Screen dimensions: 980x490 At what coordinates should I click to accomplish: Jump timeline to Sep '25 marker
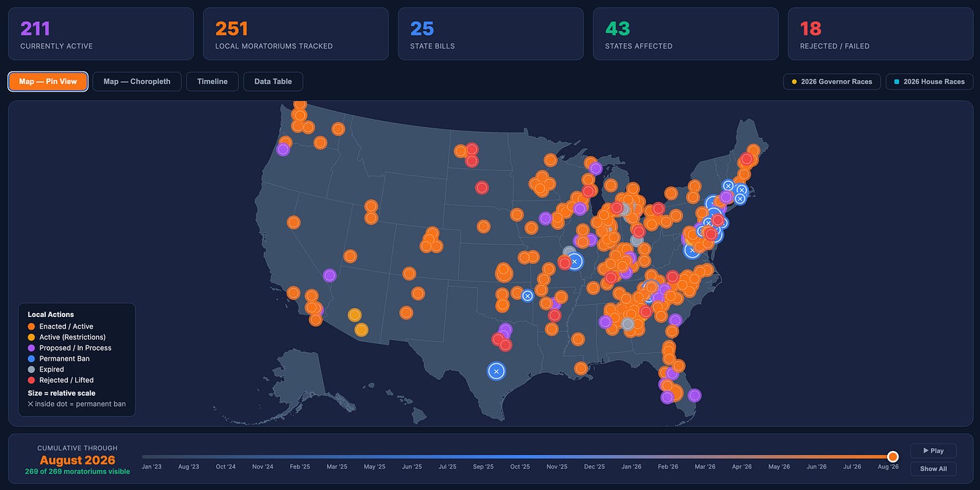[x=483, y=466]
